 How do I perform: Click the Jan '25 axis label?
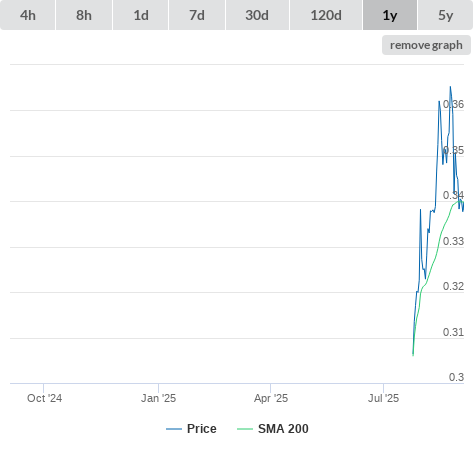[158, 398]
